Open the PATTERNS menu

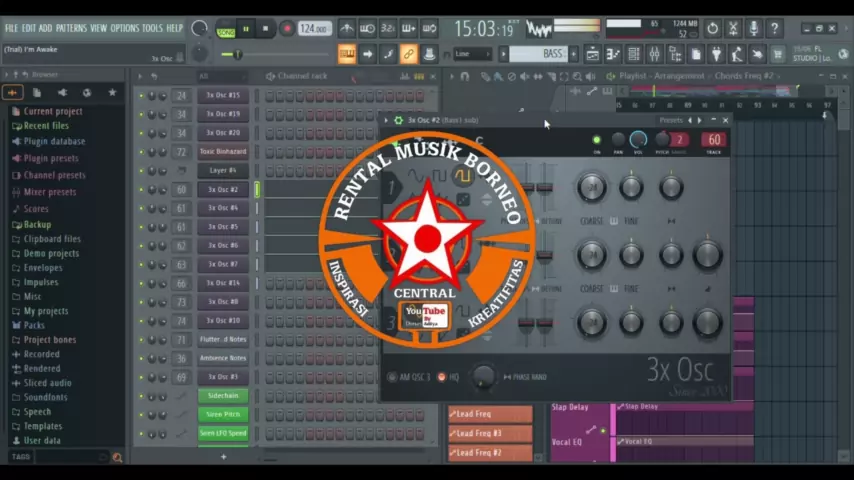tap(71, 28)
